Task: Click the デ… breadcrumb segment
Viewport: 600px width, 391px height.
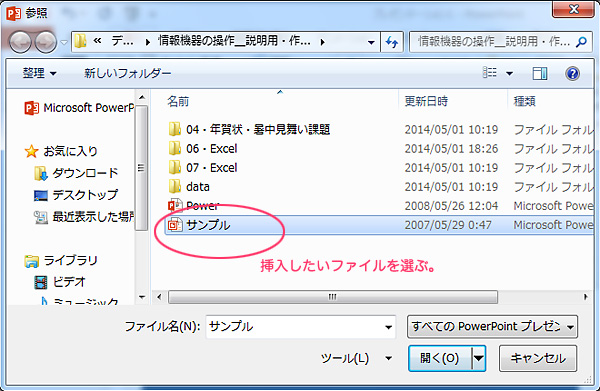Action: click(x=122, y=41)
